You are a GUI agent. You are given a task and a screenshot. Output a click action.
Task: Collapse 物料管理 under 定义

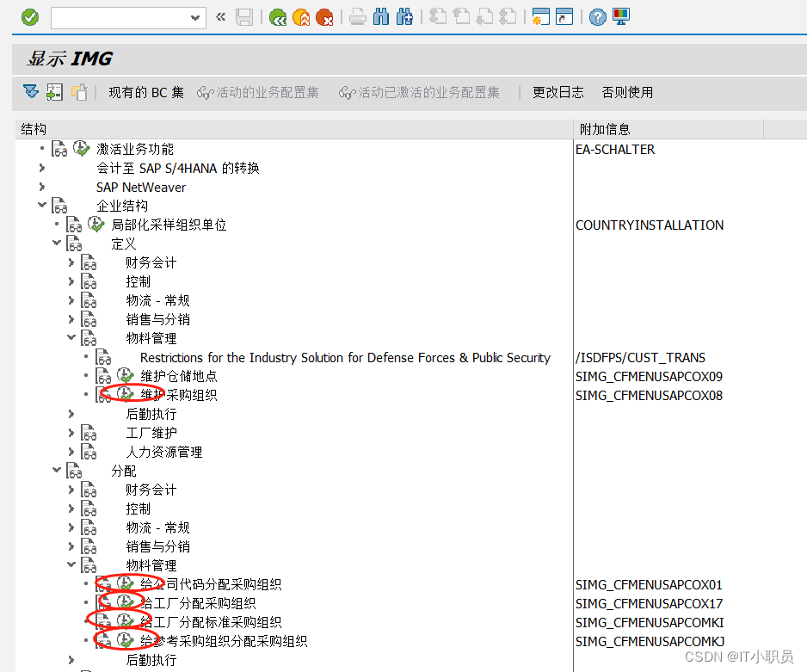point(71,337)
